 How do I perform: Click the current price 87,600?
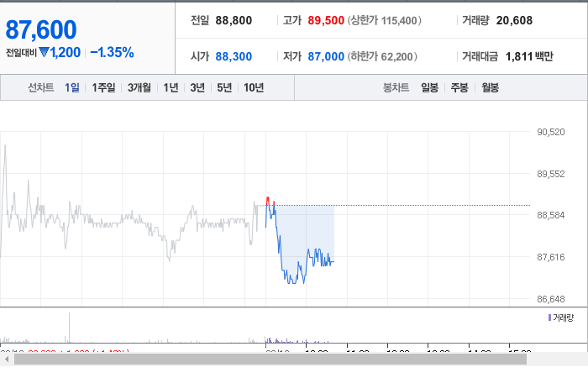(41, 29)
